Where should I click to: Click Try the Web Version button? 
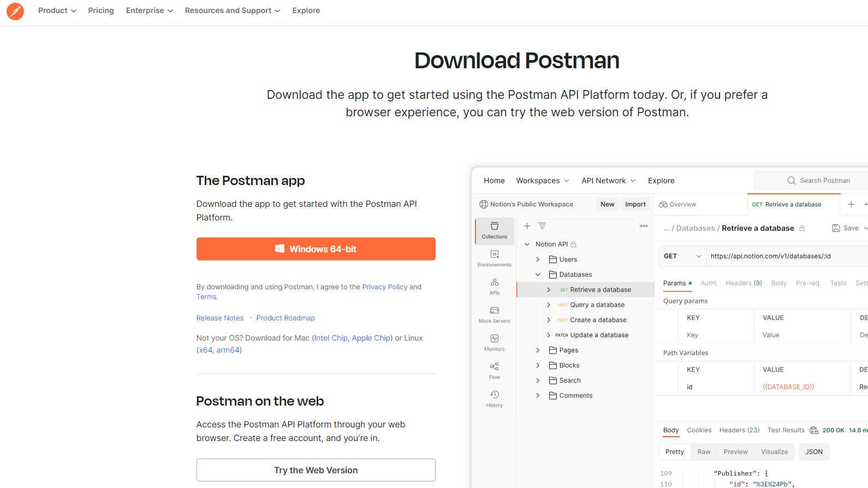(x=316, y=470)
